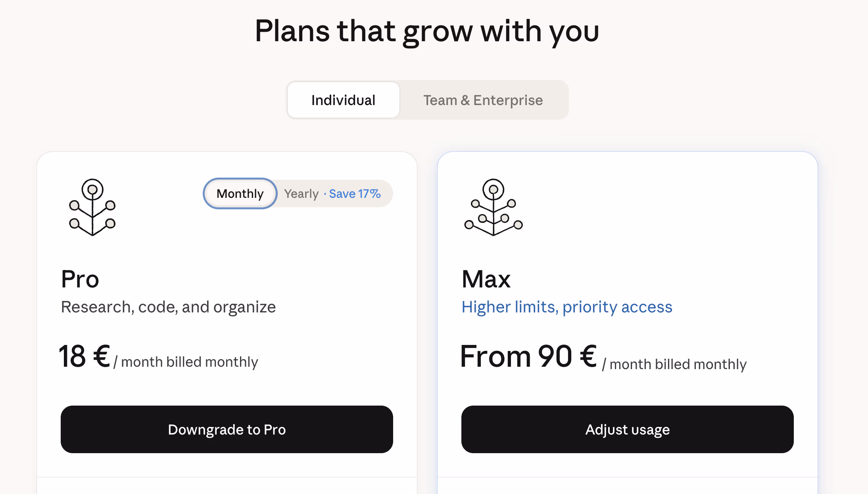Click month billed monthly text under Pro
This screenshot has width=868, height=494.
coord(189,362)
